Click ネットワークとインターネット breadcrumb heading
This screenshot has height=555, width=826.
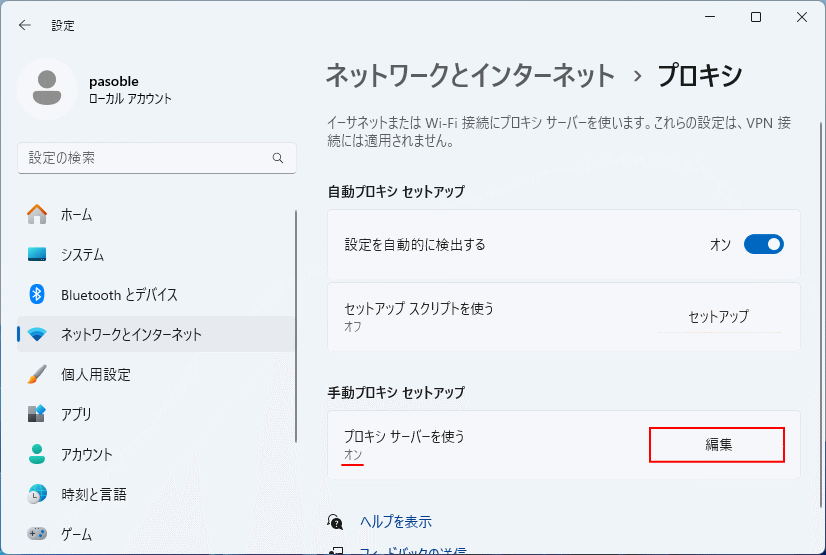470,75
